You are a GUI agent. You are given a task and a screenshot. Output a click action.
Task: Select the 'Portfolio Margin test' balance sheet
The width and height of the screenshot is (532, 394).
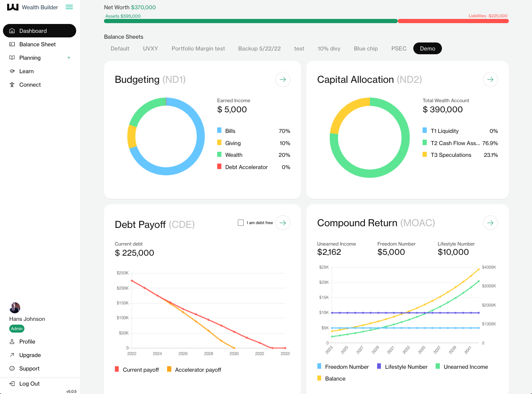point(198,48)
